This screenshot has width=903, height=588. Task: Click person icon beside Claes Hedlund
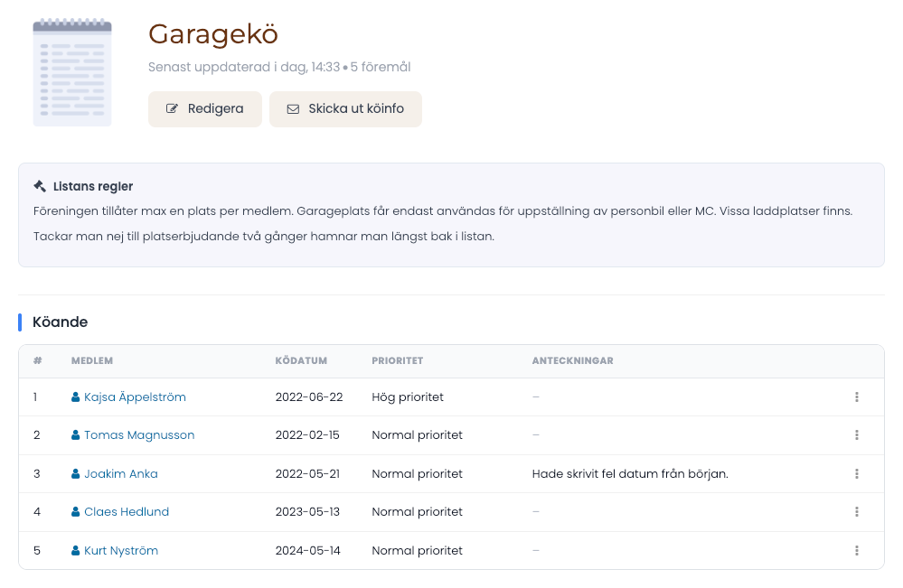click(x=75, y=511)
